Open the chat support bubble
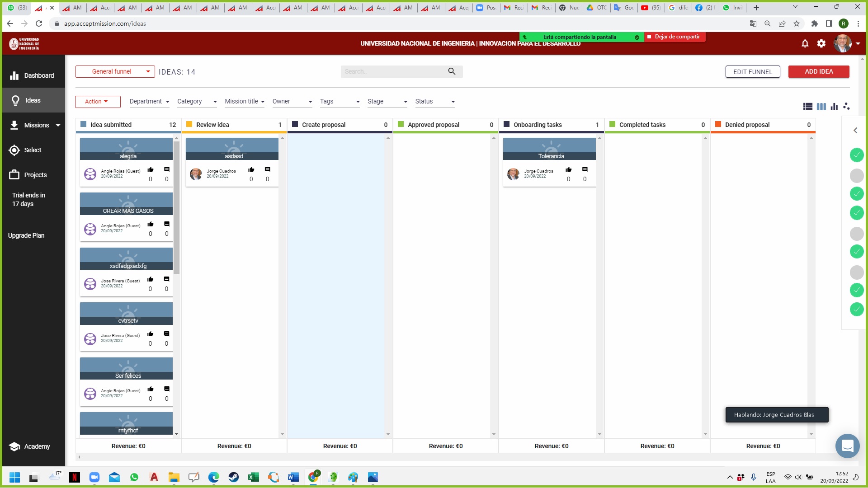 click(x=847, y=446)
